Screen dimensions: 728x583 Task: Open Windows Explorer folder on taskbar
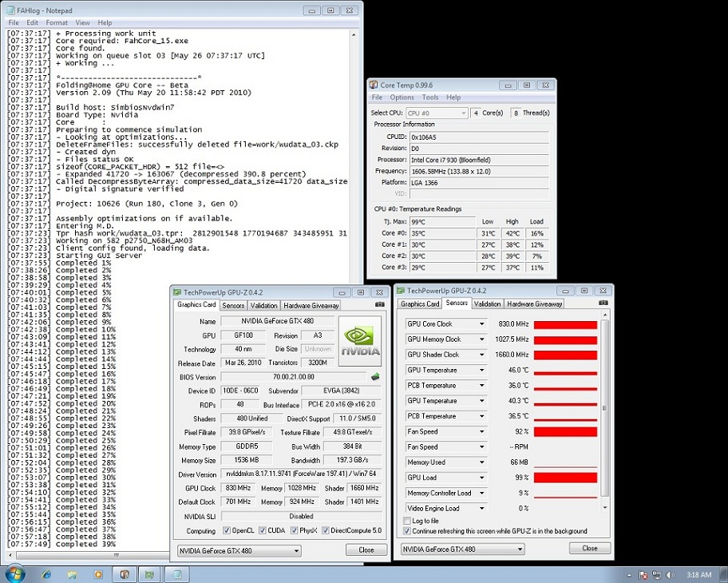click(72, 573)
